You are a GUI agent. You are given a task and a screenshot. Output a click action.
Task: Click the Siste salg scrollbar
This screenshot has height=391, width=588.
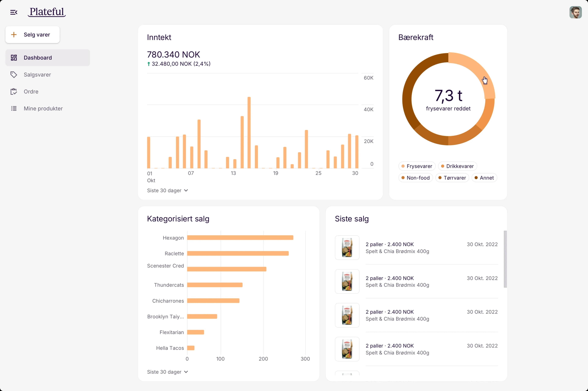[505, 259]
